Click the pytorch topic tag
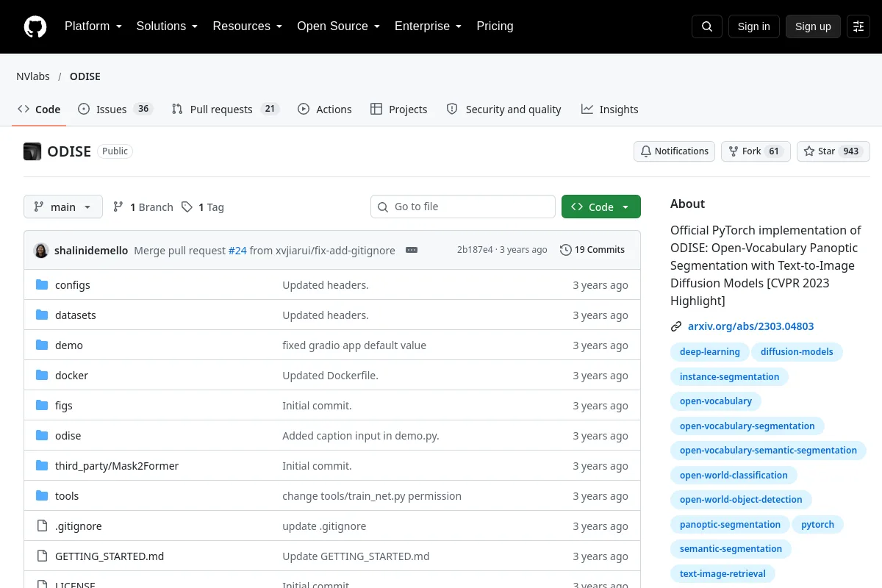Image resolution: width=882 pixels, height=588 pixels. (x=818, y=525)
